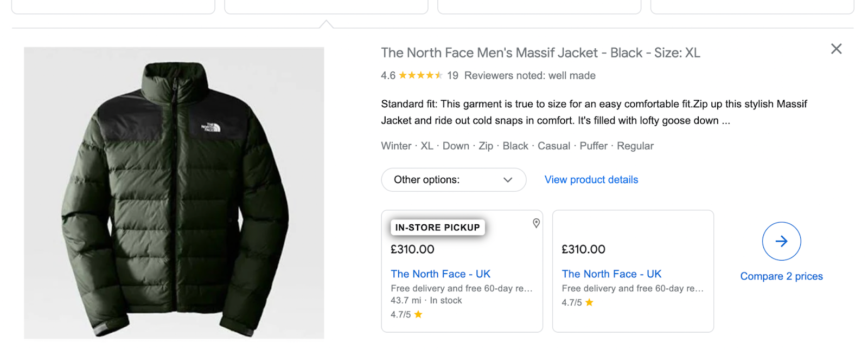Click the star rating icons near 4.6

[420, 75]
